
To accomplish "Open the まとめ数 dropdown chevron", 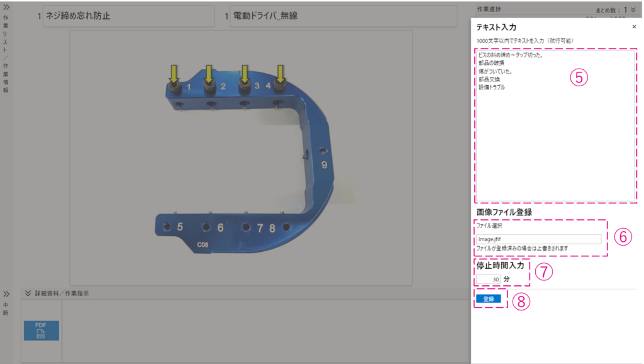I will pos(633,9).
